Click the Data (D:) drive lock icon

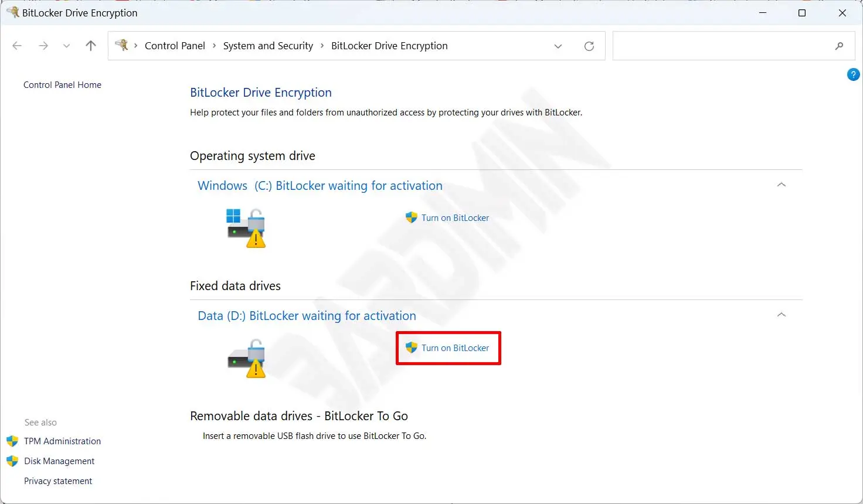tap(246, 357)
